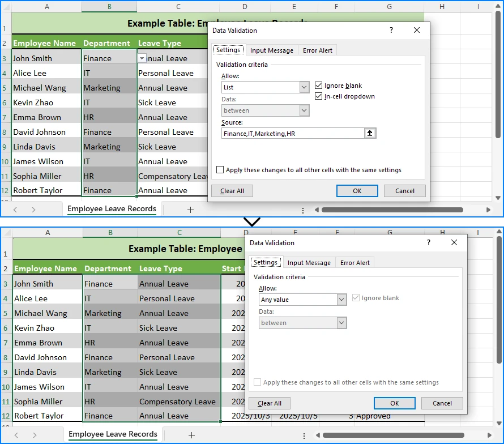
Task: Switch to Input Message tab in upper dialog
Action: pyautogui.click(x=272, y=50)
